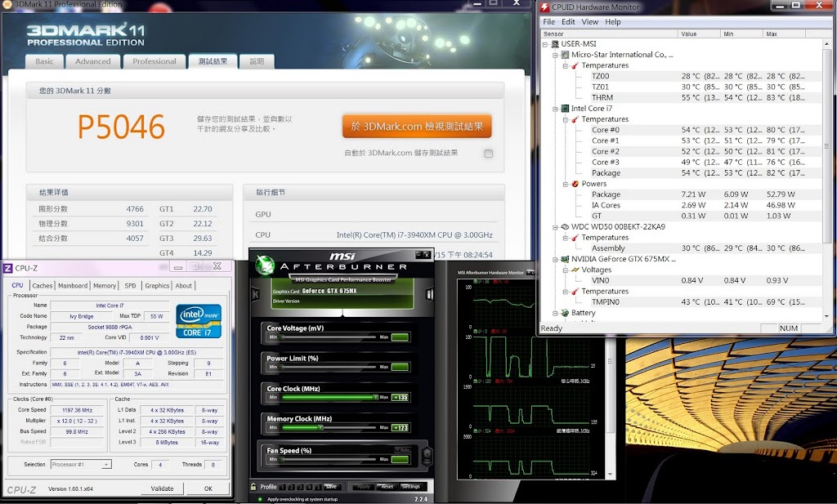Collapse the WDC WD50 00BEKT-22KA9 node
Viewport: 837px width, 504px height.
pos(555,227)
